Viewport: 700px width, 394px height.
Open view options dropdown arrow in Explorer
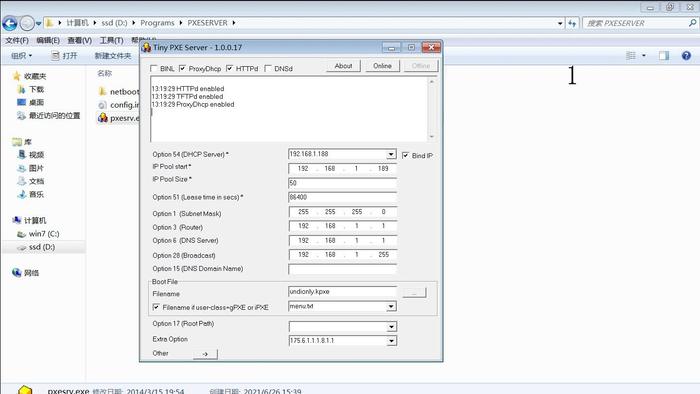644,56
